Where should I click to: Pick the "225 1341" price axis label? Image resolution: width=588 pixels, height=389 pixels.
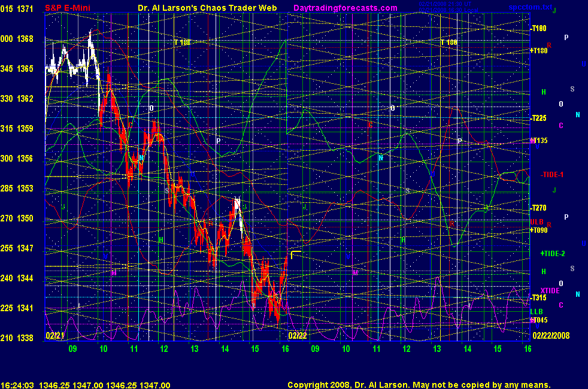tap(17, 308)
